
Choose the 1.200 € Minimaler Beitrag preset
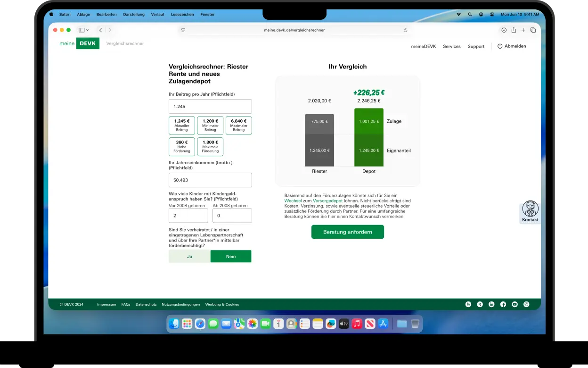tap(210, 125)
